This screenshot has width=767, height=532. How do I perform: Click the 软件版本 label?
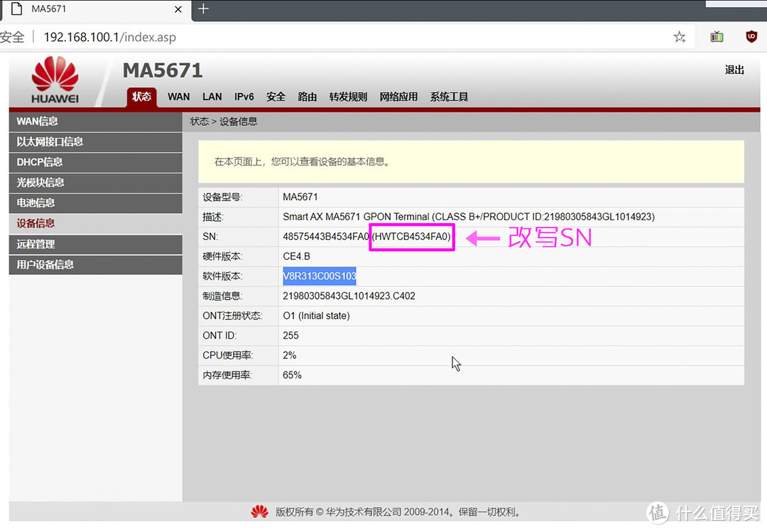point(222,276)
